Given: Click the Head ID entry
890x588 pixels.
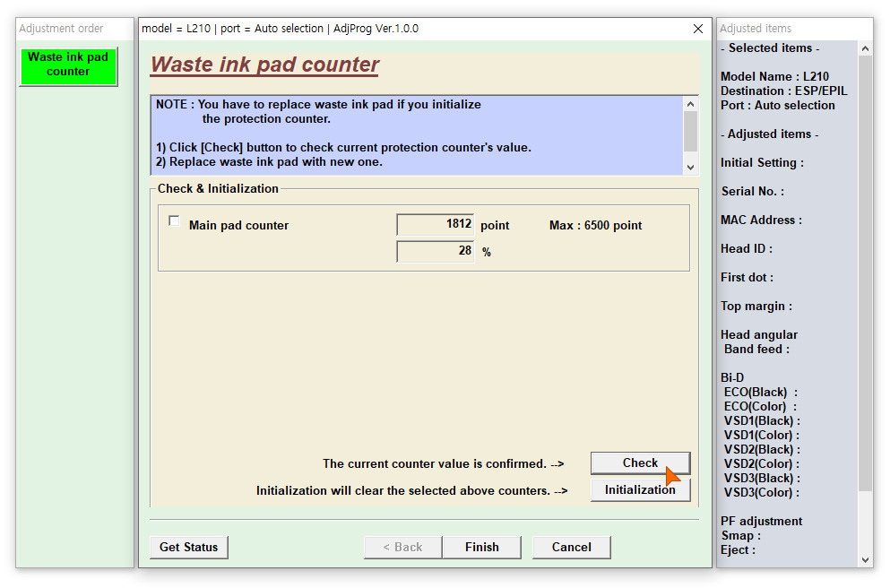Looking at the screenshot, I should (x=747, y=248).
